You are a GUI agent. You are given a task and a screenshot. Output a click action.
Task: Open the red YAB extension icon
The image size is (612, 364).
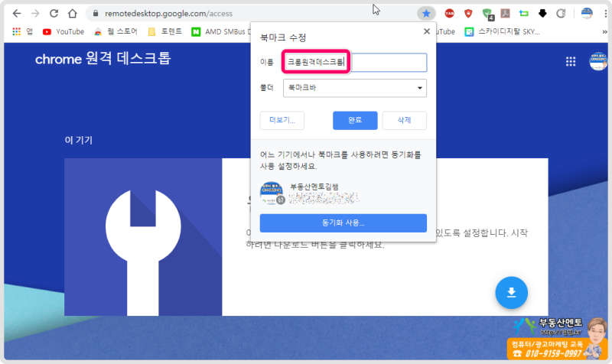coord(449,14)
